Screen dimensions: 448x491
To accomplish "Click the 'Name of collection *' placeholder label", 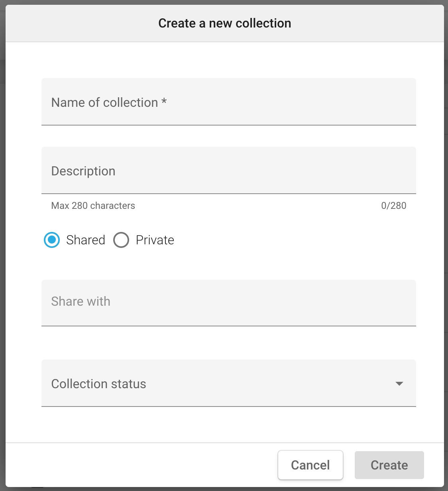I will (104, 102).
